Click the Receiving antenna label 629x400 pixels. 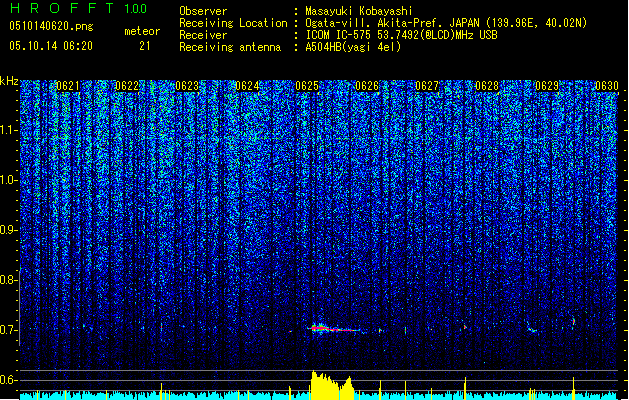[x=230, y=47]
